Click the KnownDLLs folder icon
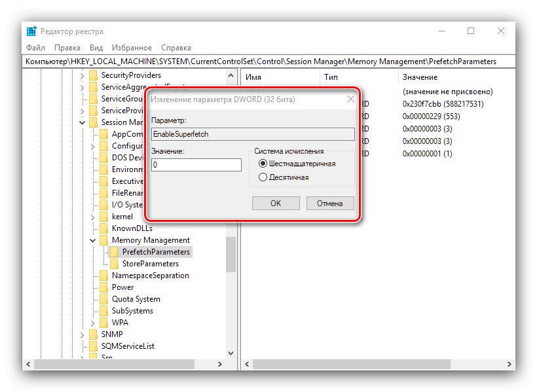537x392 pixels. click(103, 228)
